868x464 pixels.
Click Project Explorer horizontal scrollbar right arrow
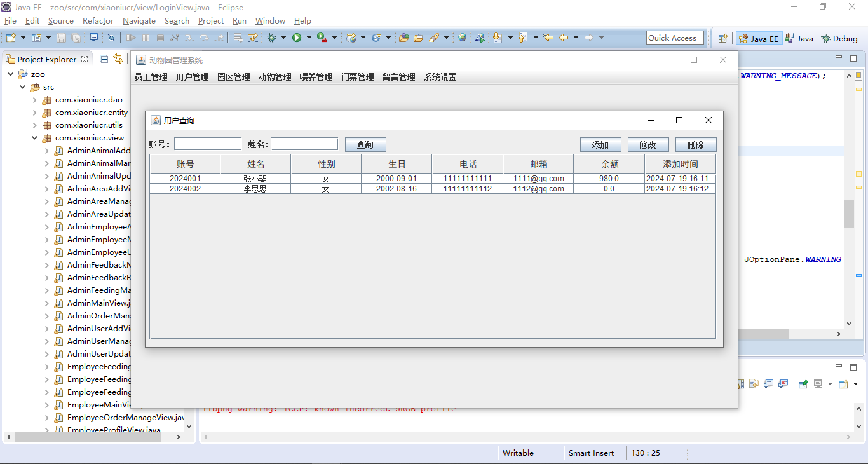click(179, 437)
